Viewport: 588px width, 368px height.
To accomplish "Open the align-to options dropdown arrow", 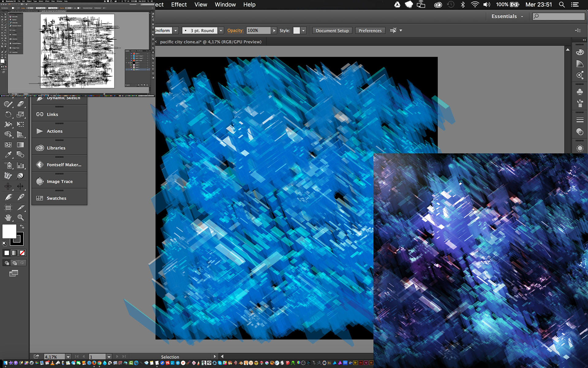I will 401,30.
